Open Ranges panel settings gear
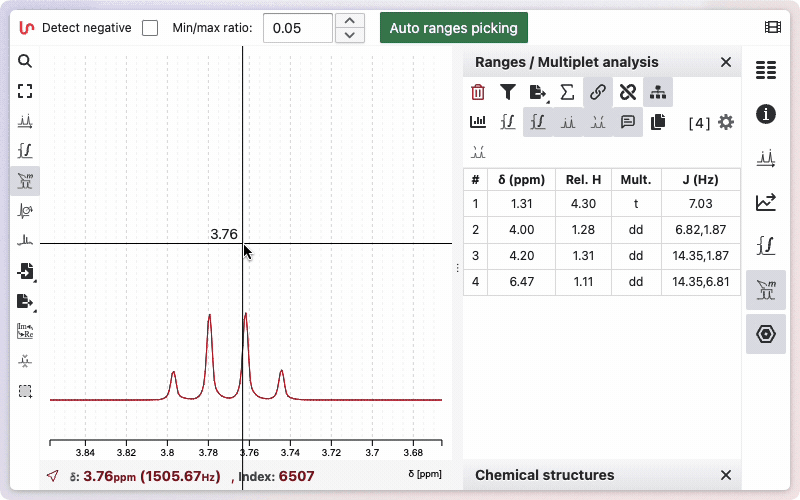 [x=726, y=122]
